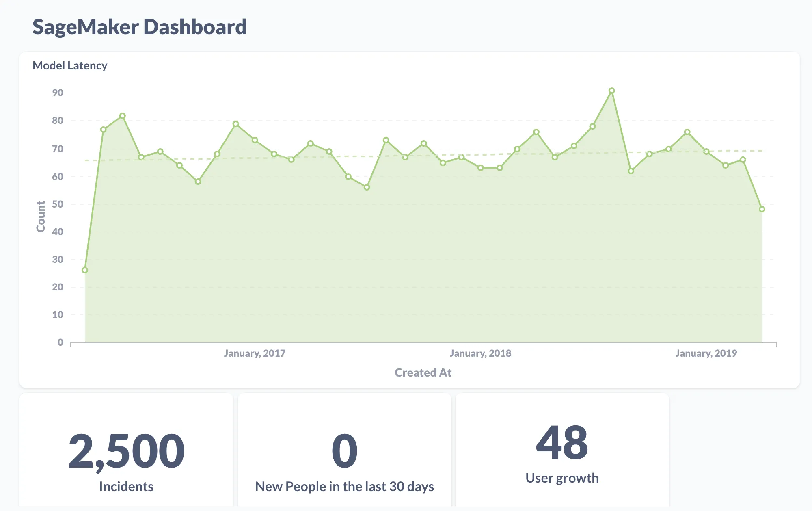
Task: Select 'New People in the last 30 days' label
Action: (x=344, y=486)
